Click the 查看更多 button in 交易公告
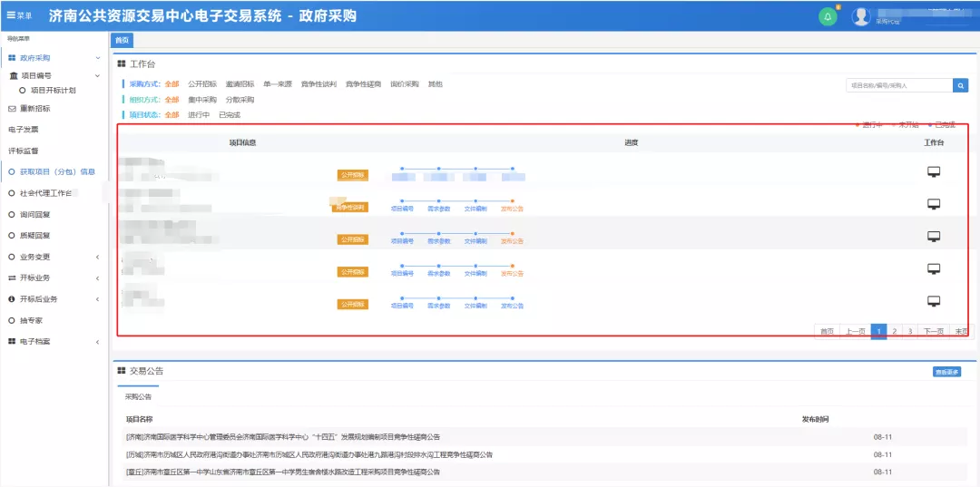Viewport: 980px width, 487px height. pyautogui.click(x=946, y=372)
